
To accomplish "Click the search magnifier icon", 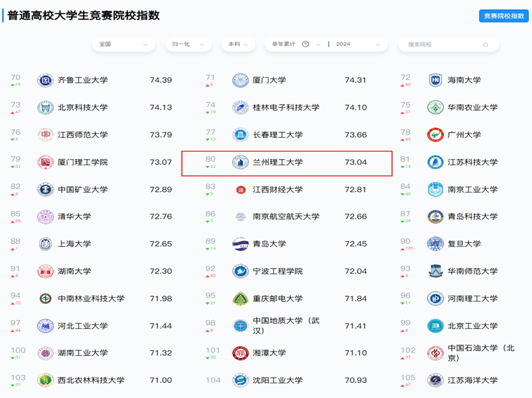I will (486, 45).
